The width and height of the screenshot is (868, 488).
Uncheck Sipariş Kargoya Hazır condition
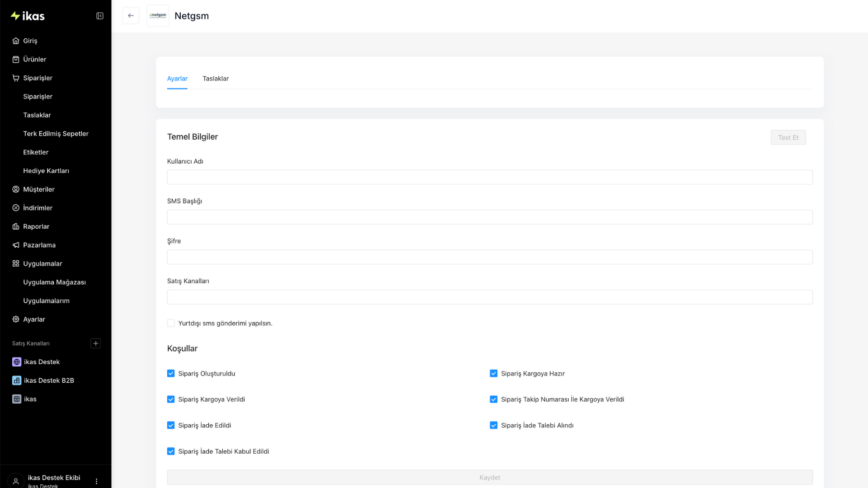pos(494,374)
